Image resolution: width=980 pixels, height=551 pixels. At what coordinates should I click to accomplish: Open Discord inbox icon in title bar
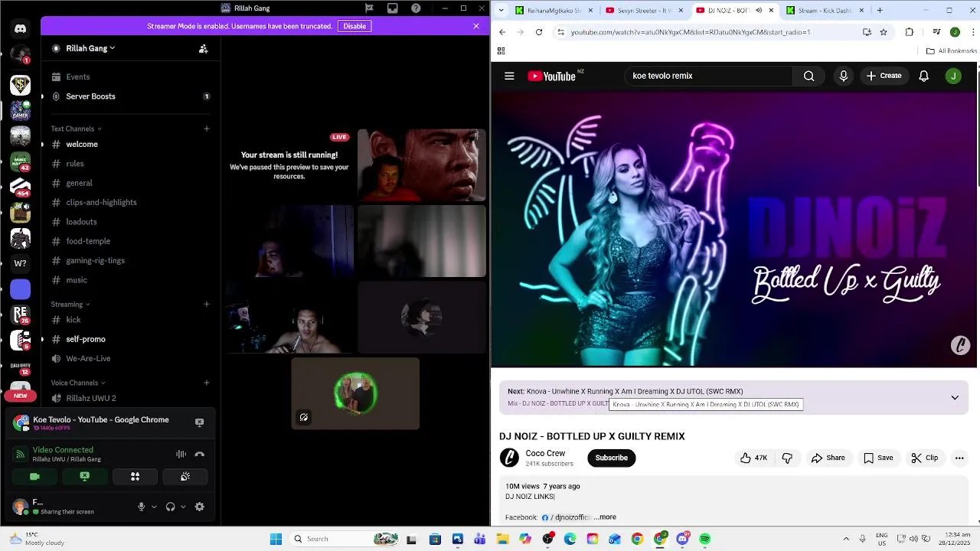(x=393, y=8)
